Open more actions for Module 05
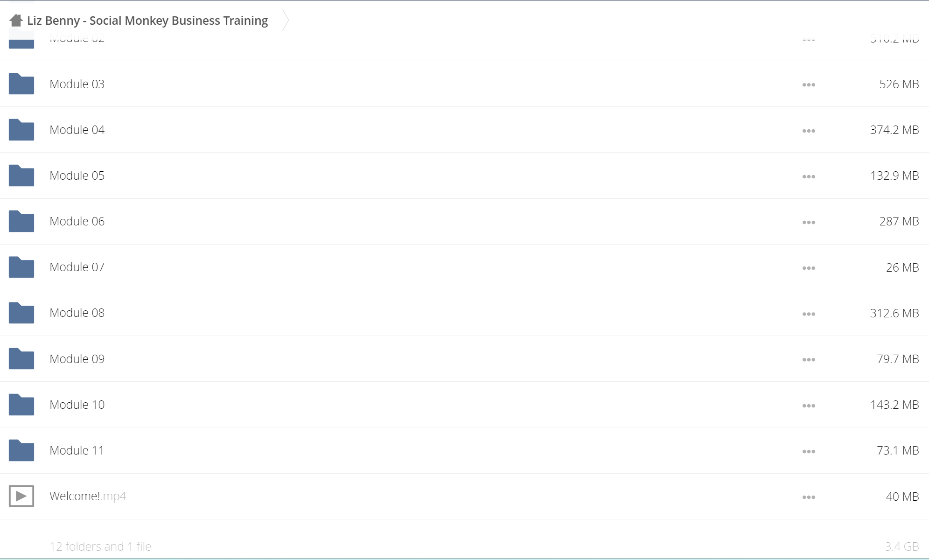This screenshot has width=929, height=560. click(809, 176)
